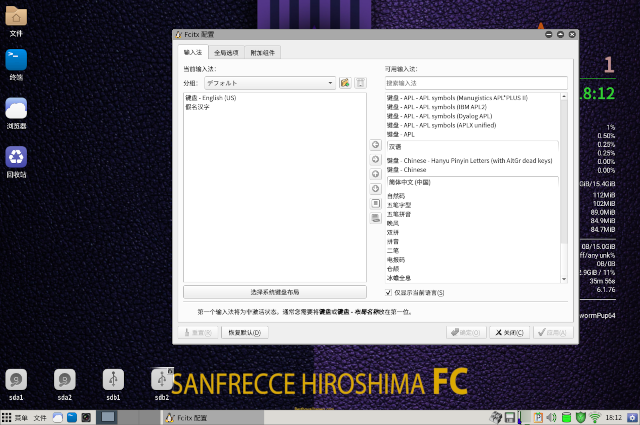Switch to the 输入法 tab

(x=193, y=52)
